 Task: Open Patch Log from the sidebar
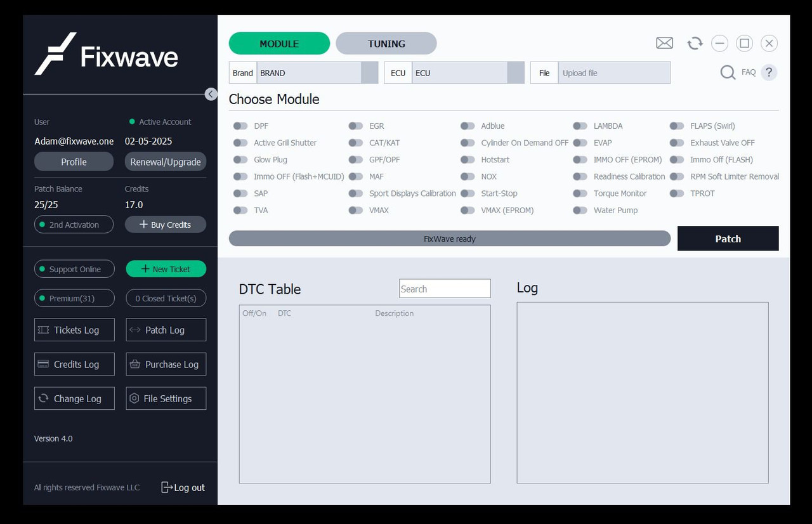click(166, 330)
